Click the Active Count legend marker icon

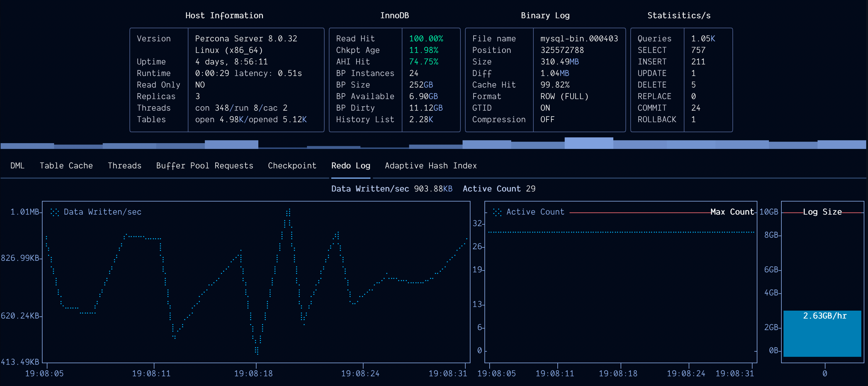point(497,212)
